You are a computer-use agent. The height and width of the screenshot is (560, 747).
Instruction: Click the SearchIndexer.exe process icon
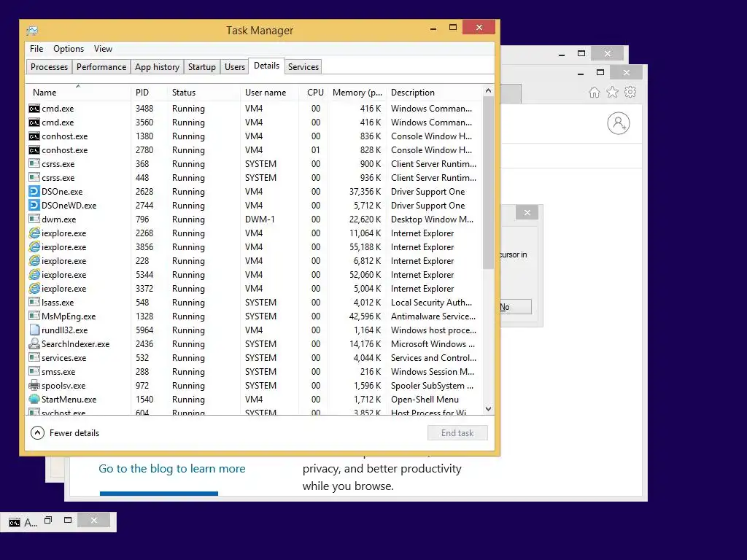point(34,343)
